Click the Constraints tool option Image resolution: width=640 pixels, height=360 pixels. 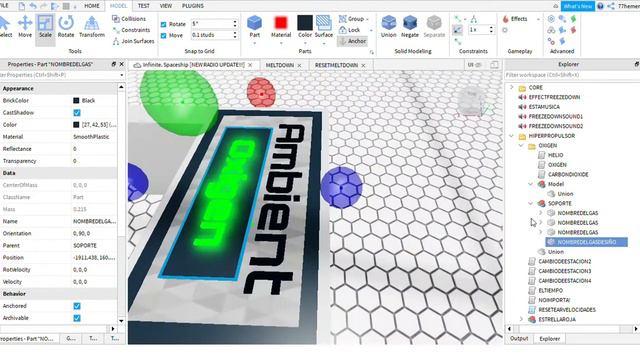pyautogui.click(x=131, y=30)
